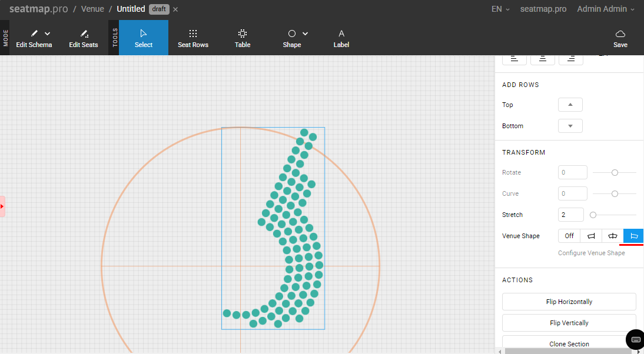Image resolution: width=644 pixels, height=354 pixels.
Task: Click the Stretch value input field
Action: pos(570,215)
